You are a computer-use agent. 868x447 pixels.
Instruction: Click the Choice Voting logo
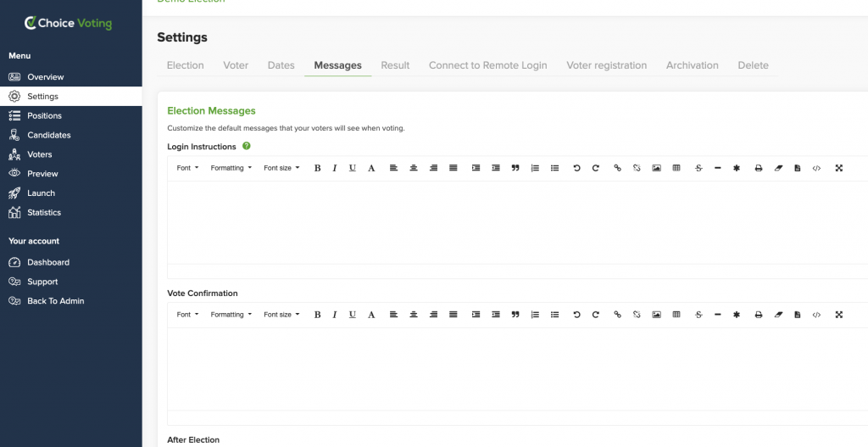pos(68,23)
